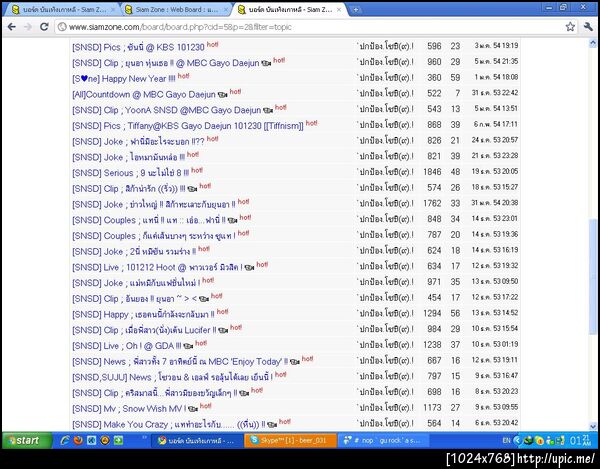Click camera icon beside Lucifer topic
The image size is (600, 469).
click(x=223, y=331)
